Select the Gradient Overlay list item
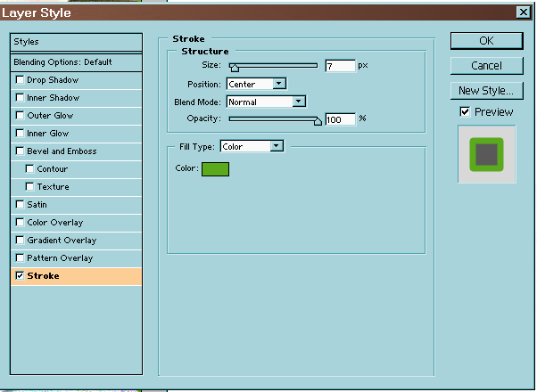Screen dimensions: 537x392 coord(62,241)
